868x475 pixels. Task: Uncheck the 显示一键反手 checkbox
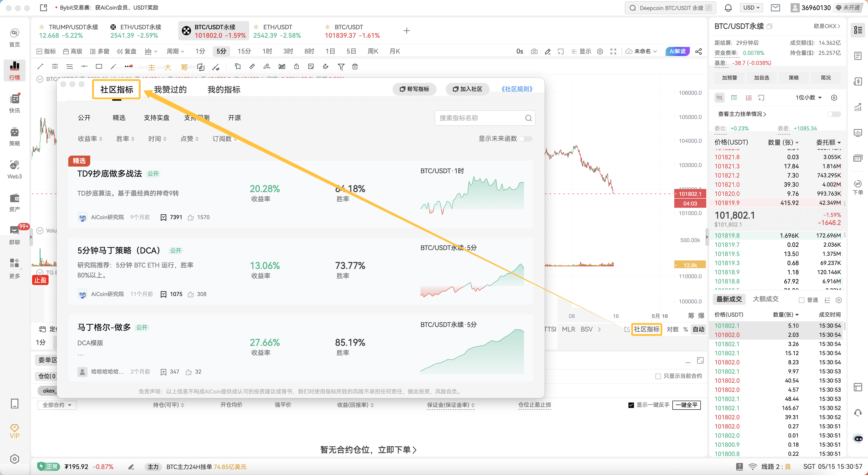coord(631,405)
